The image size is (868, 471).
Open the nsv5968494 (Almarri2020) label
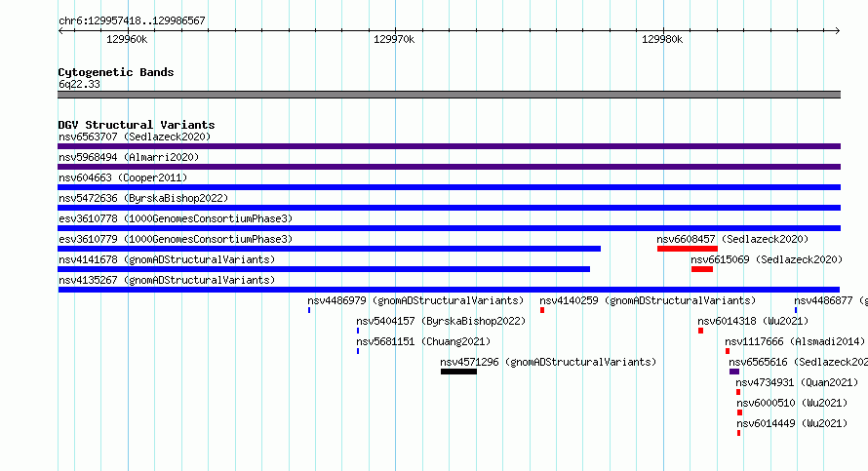[129, 157]
